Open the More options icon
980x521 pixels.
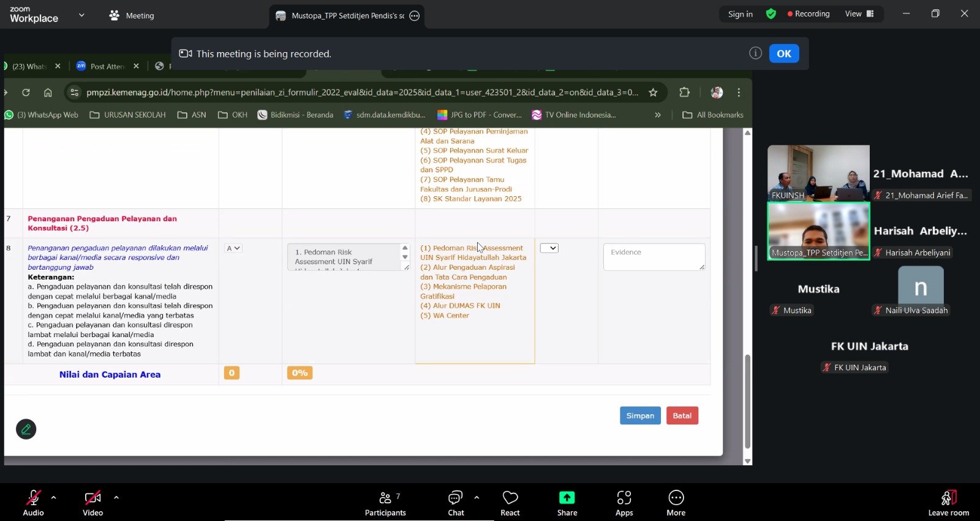(x=676, y=498)
